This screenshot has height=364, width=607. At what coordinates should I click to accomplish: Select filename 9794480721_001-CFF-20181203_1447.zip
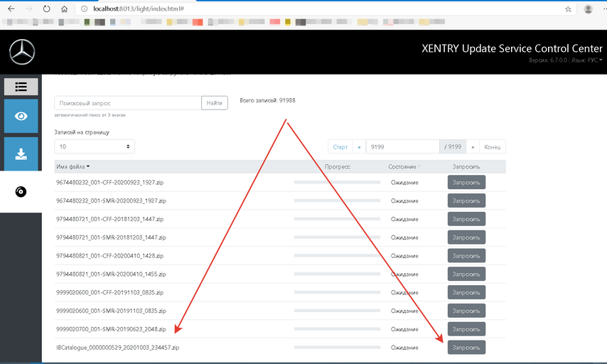(x=110, y=219)
